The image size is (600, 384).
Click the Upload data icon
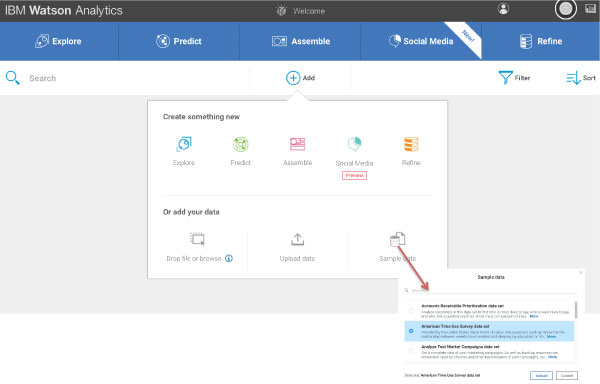coord(297,239)
